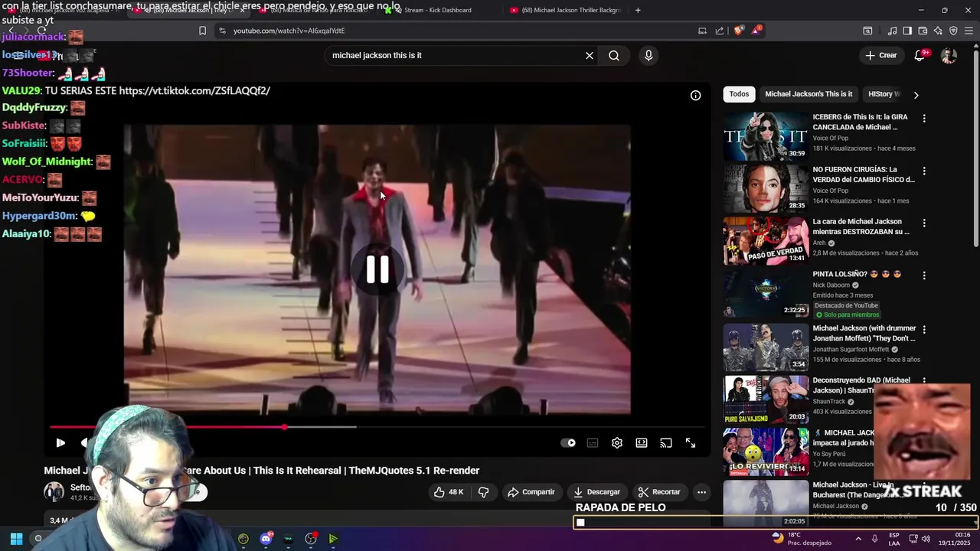Click the browser share page icon
The width and height of the screenshot is (980, 551).
[720, 31]
